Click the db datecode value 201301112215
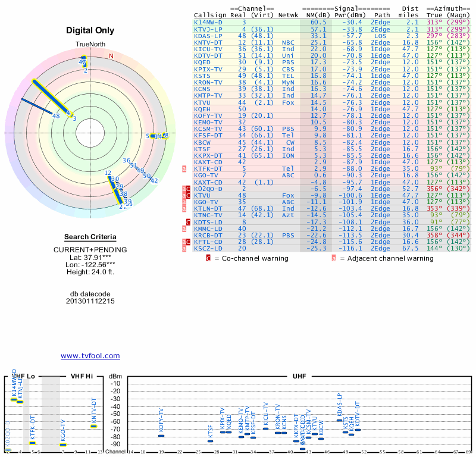This screenshot has width=476, height=457. 90,301
